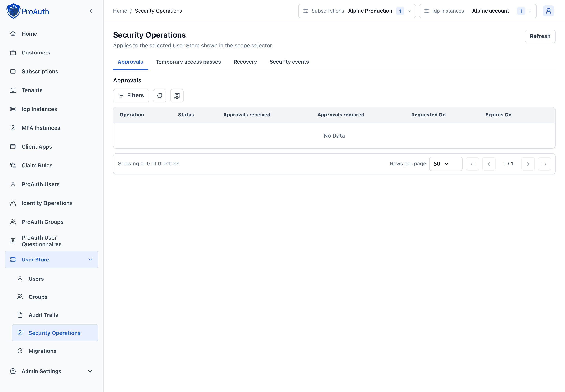Collapse the sidebar with the chevron arrow
The height and width of the screenshot is (392, 565).
90,11
